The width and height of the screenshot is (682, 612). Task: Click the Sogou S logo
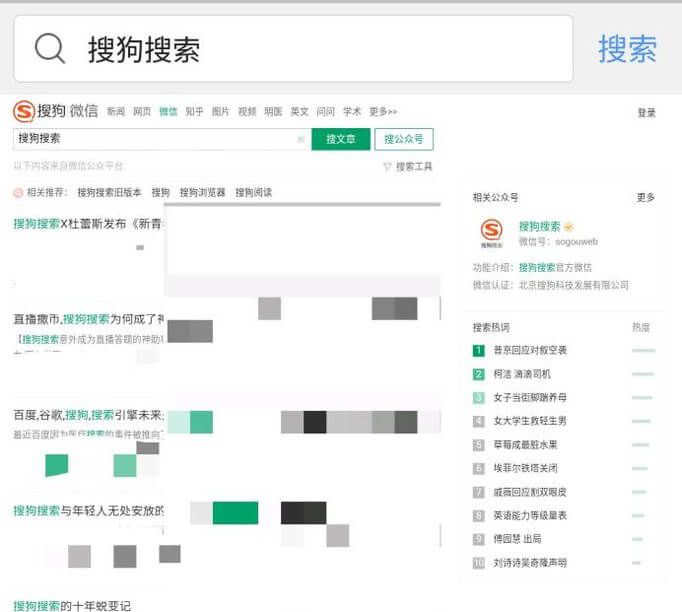point(24,111)
